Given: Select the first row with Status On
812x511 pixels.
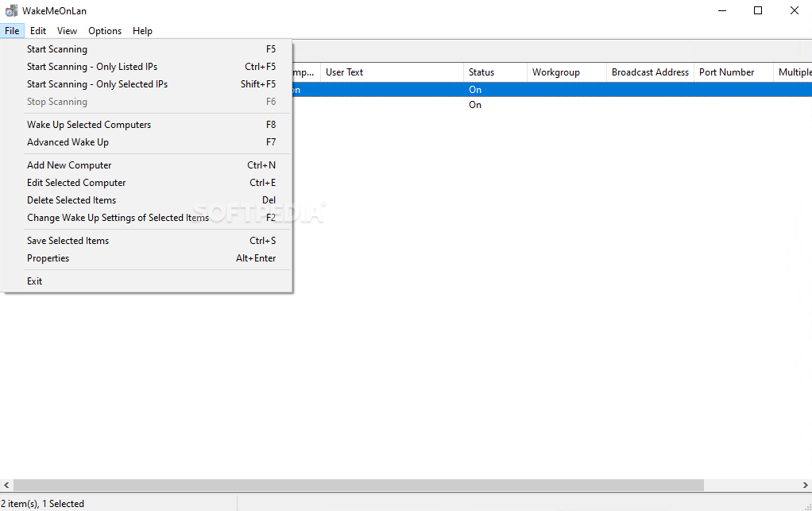Looking at the screenshot, I should click(x=552, y=90).
